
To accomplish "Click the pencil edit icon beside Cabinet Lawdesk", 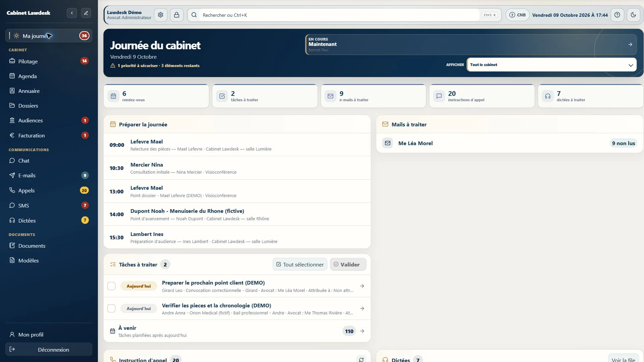I will (86, 13).
